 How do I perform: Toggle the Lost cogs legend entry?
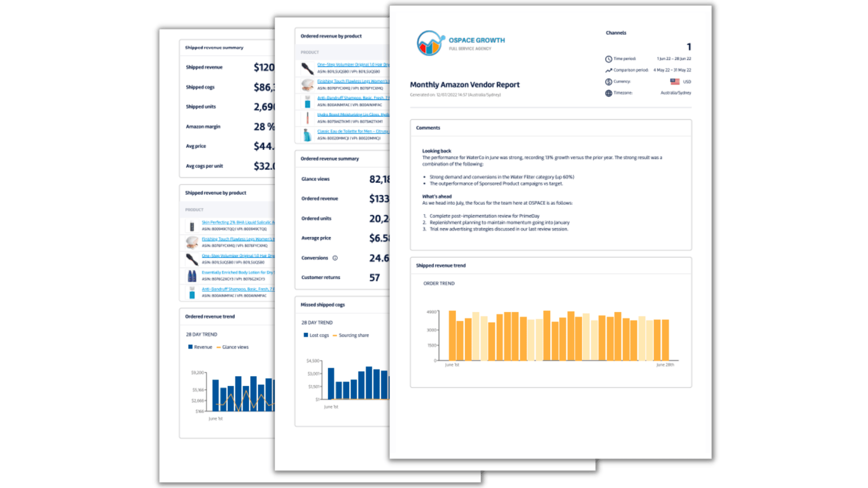click(x=316, y=335)
